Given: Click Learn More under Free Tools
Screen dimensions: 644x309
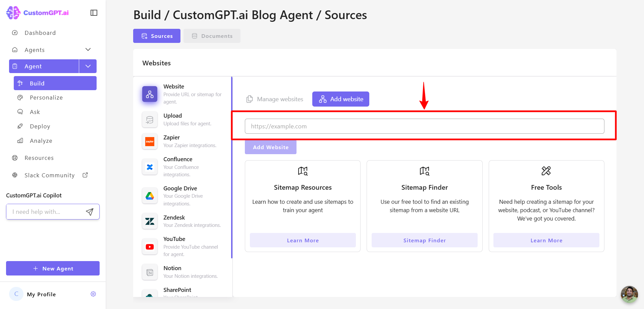Looking at the screenshot, I should click(546, 240).
